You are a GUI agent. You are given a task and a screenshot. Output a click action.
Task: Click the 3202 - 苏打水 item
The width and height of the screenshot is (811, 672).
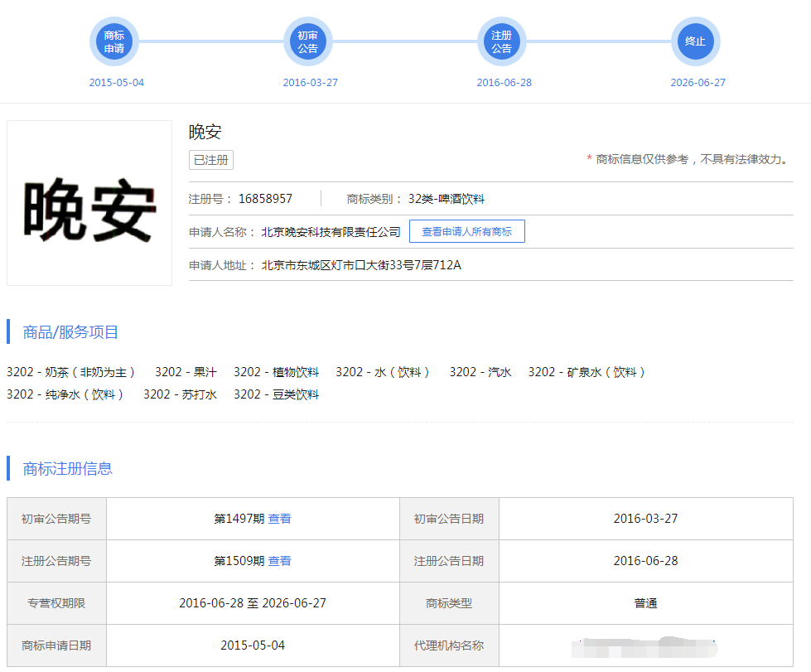(180, 394)
